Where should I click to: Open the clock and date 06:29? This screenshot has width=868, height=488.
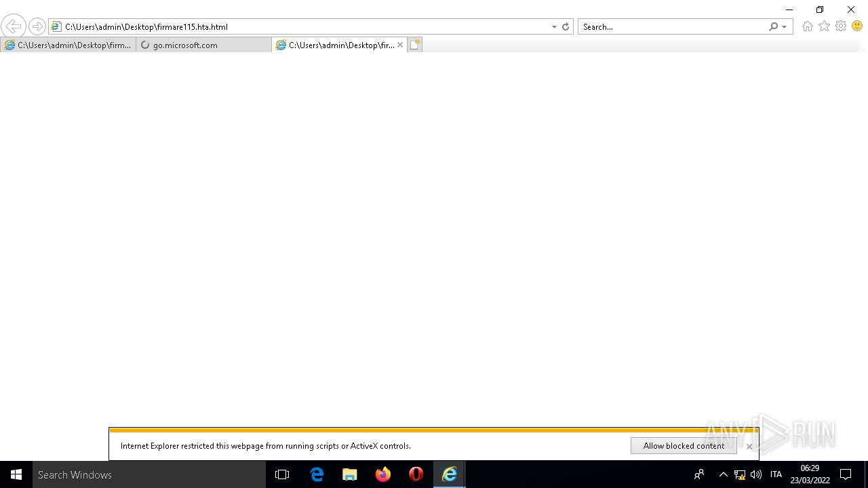click(810, 474)
